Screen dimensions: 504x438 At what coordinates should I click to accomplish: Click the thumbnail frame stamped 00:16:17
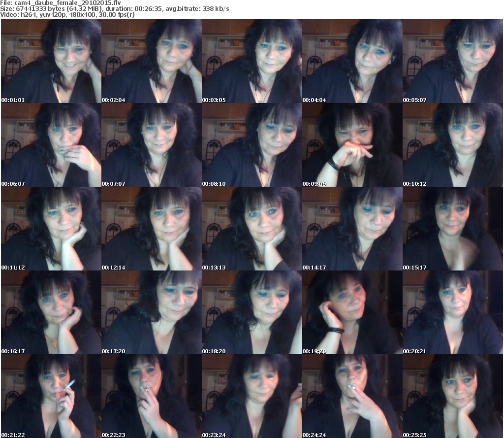coord(51,312)
